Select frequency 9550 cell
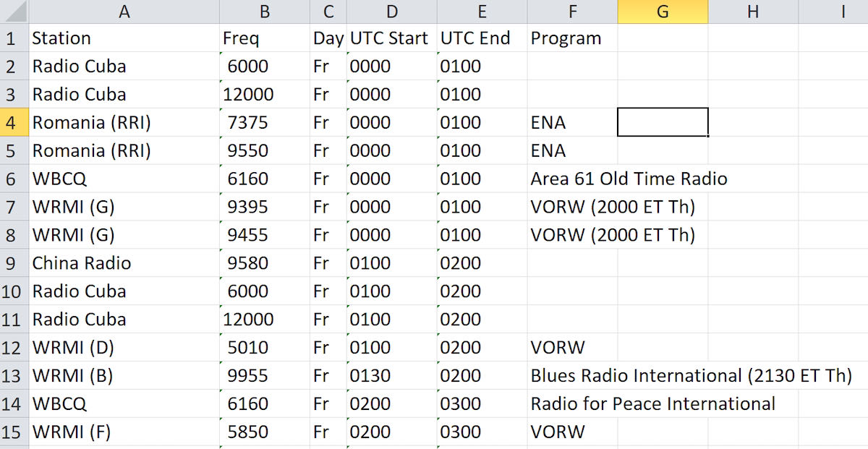The height and width of the screenshot is (449, 868). tap(265, 150)
